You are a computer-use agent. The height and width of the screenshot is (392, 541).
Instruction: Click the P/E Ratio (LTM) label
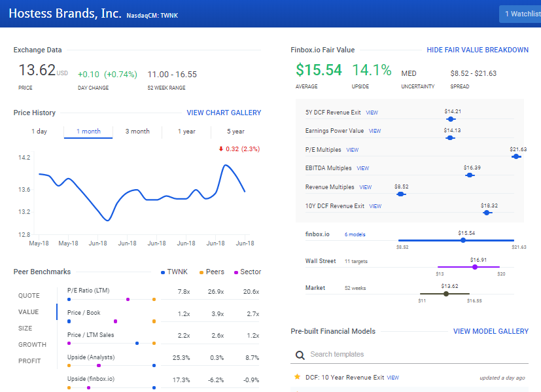pyautogui.click(x=88, y=291)
